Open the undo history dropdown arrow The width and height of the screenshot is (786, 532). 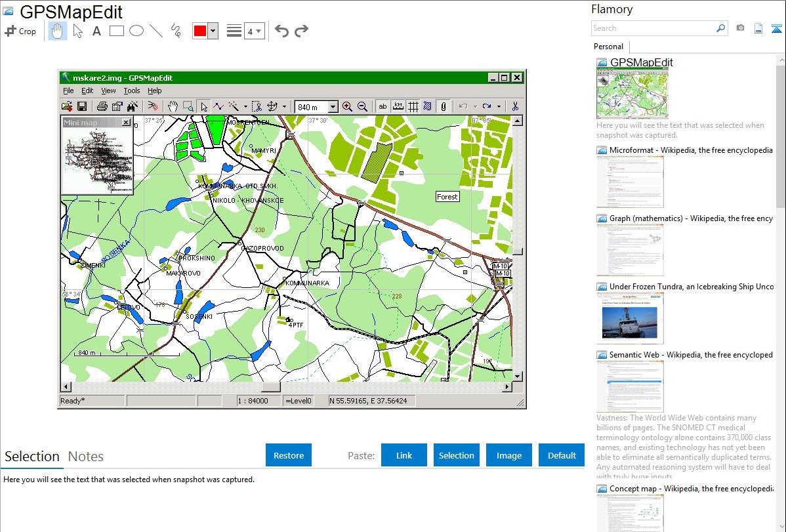pyautogui.click(x=475, y=106)
